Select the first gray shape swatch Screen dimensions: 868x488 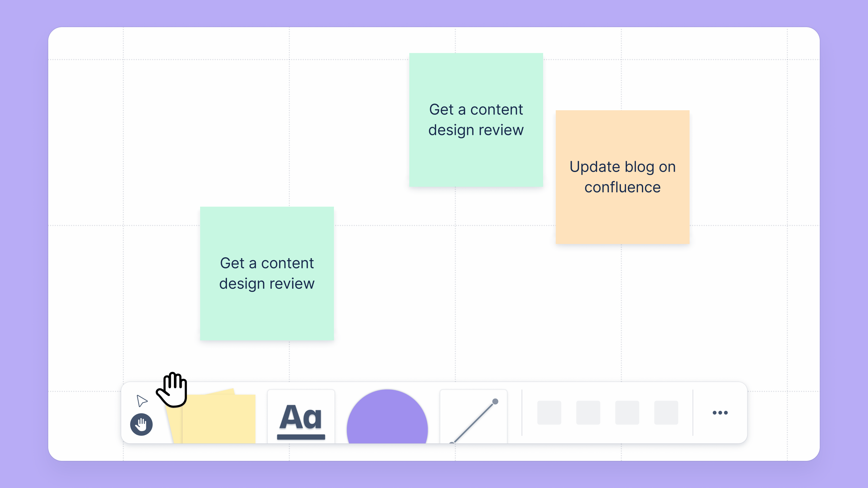coord(549,414)
